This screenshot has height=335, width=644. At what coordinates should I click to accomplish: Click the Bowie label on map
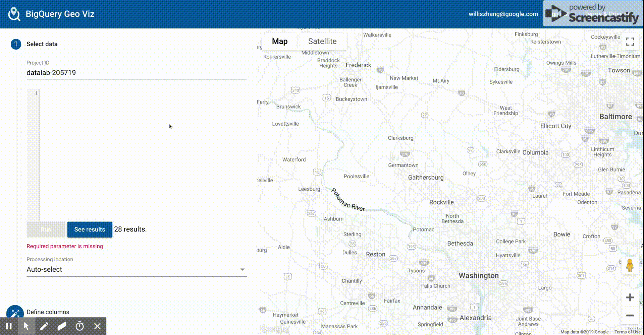[x=561, y=234]
